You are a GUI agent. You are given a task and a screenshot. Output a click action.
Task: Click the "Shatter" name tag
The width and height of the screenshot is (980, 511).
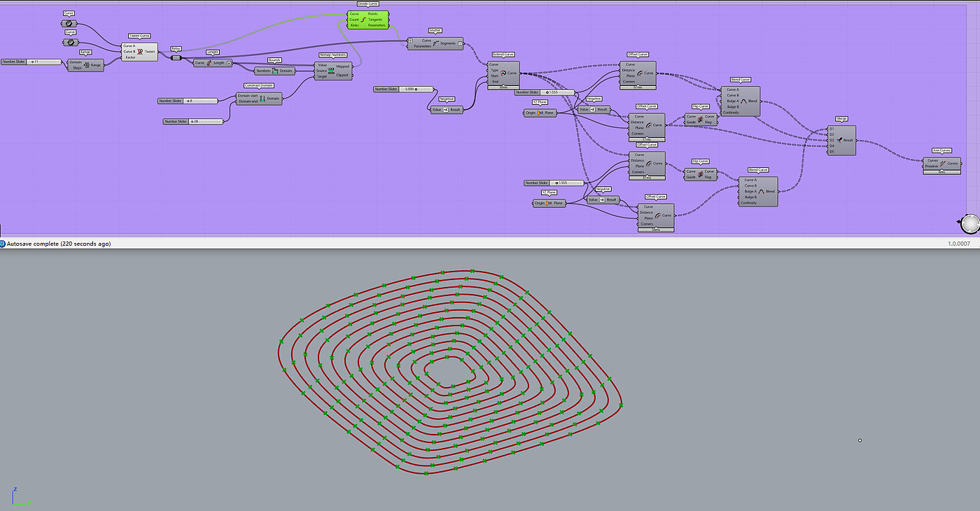point(435,31)
